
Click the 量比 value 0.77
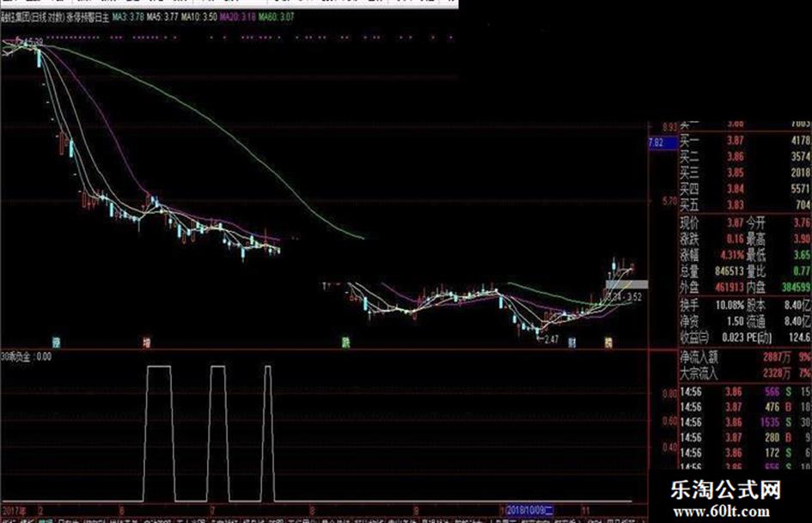(x=802, y=271)
